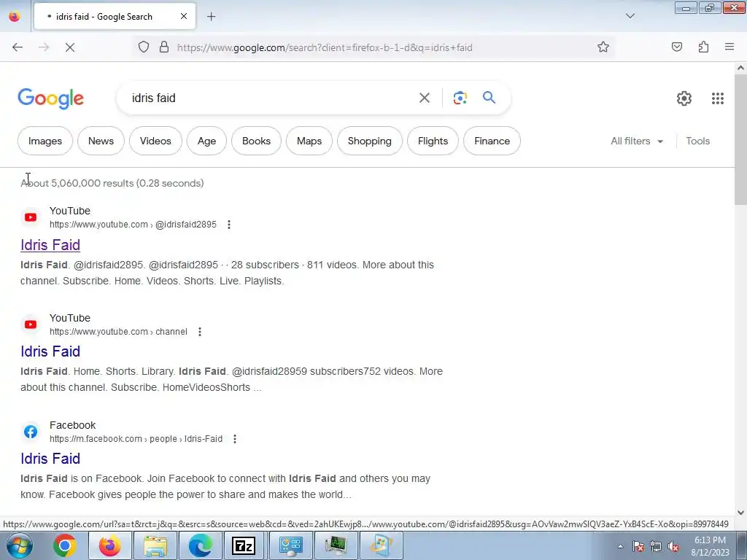This screenshot has width=747, height=560.
Task: Click the network tray icon
Action: point(656,547)
